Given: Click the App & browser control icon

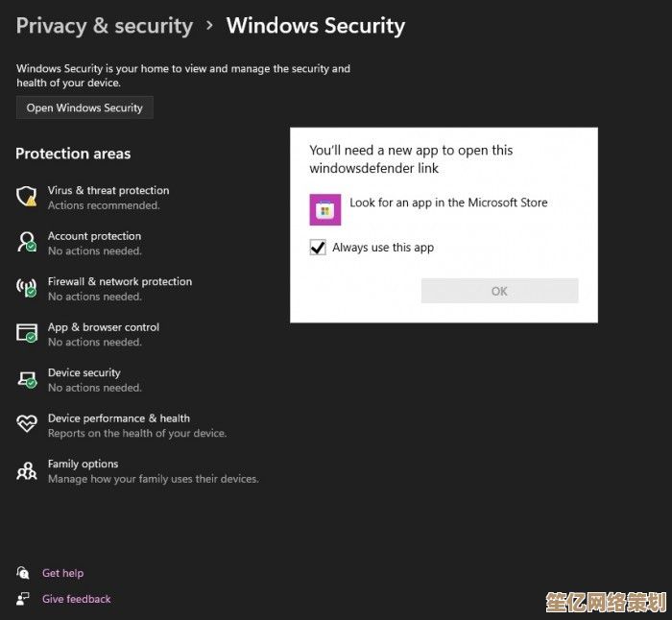Looking at the screenshot, I should pos(27,333).
